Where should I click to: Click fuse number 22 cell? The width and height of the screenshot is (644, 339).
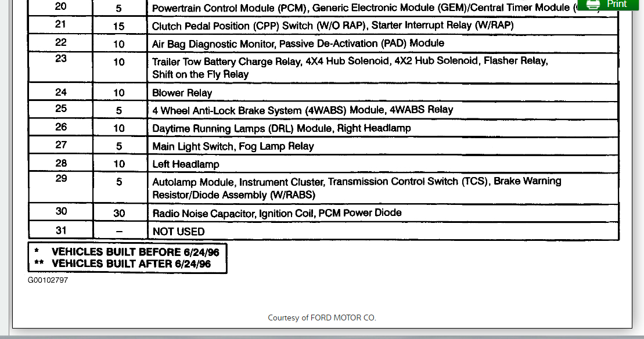61,43
